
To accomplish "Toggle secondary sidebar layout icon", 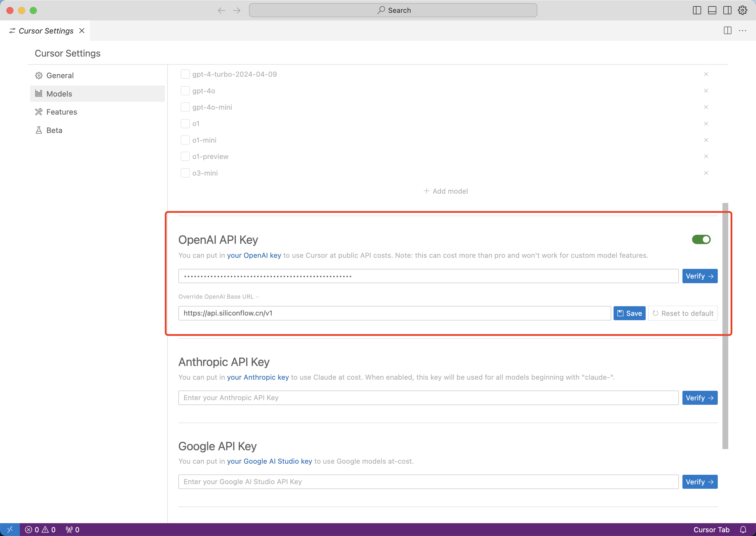I will pyautogui.click(x=727, y=10).
